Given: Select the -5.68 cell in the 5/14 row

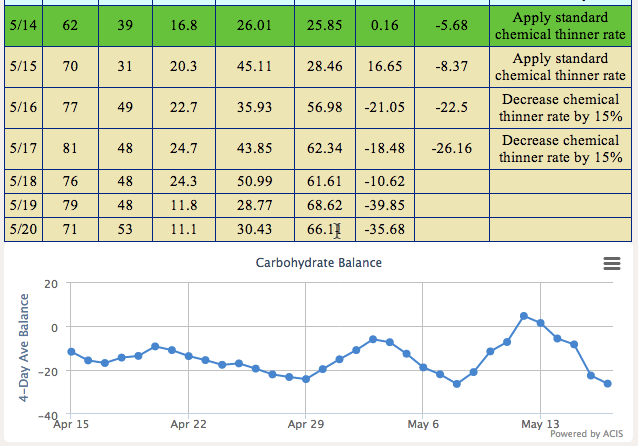Looking at the screenshot, I should point(450,24).
